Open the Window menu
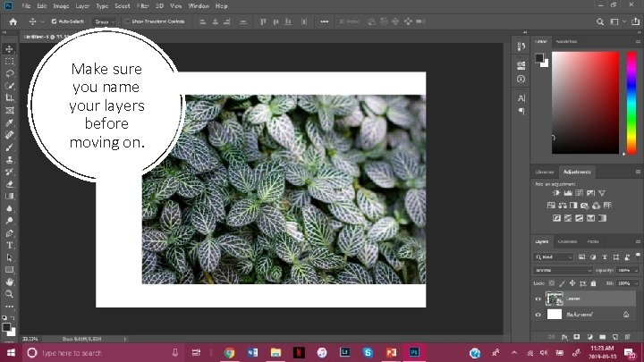Image resolution: width=644 pixels, height=362 pixels. pyautogui.click(x=199, y=5)
